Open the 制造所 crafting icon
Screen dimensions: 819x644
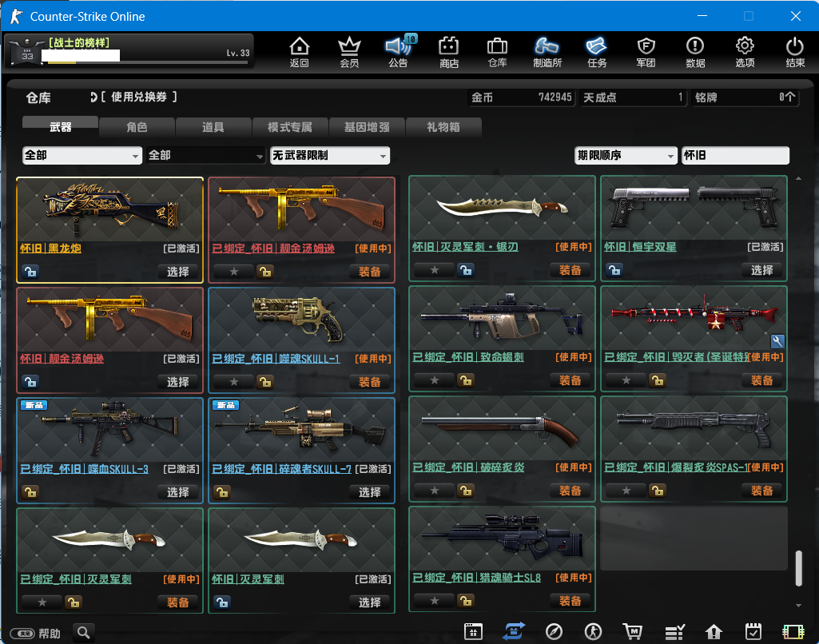coord(547,52)
